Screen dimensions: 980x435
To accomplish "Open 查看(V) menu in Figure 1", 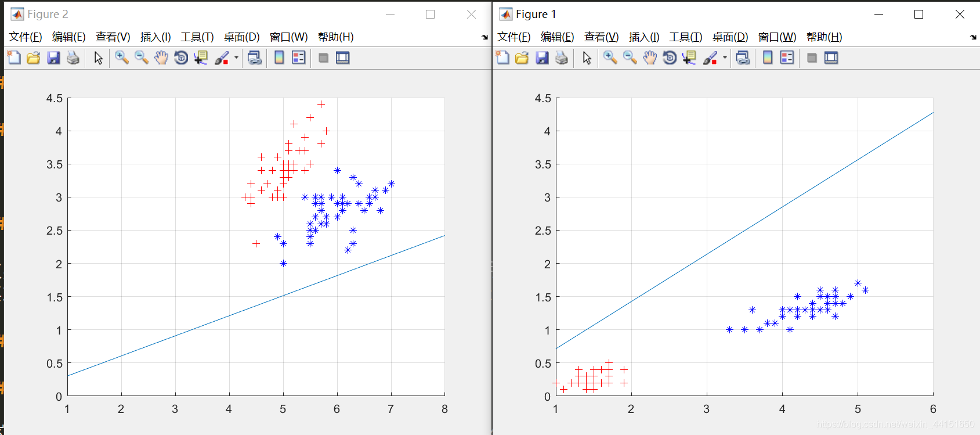I will 602,37.
